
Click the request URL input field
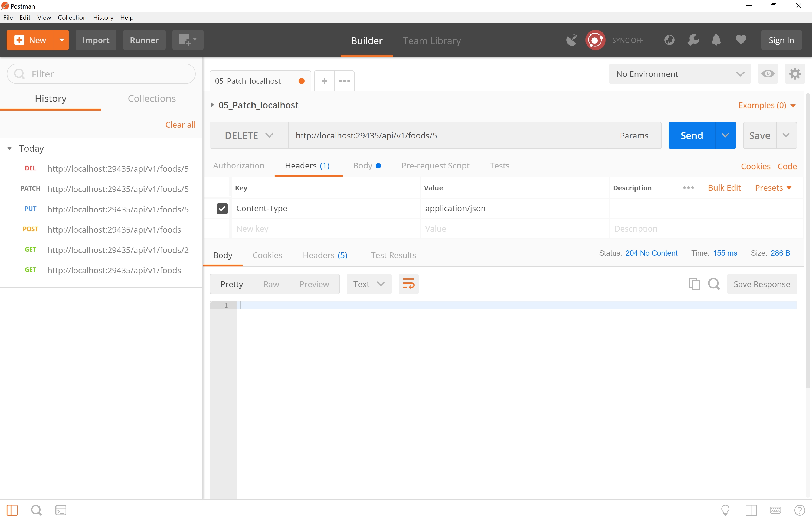tap(447, 135)
